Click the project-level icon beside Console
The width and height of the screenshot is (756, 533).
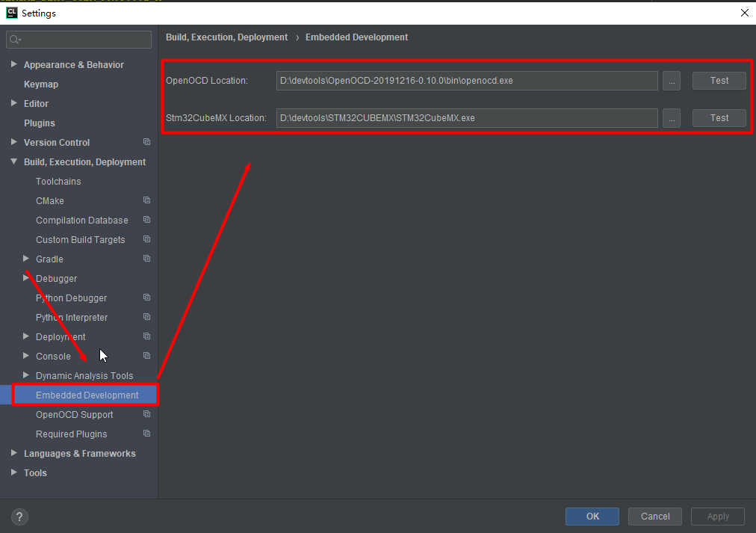[x=146, y=356]
